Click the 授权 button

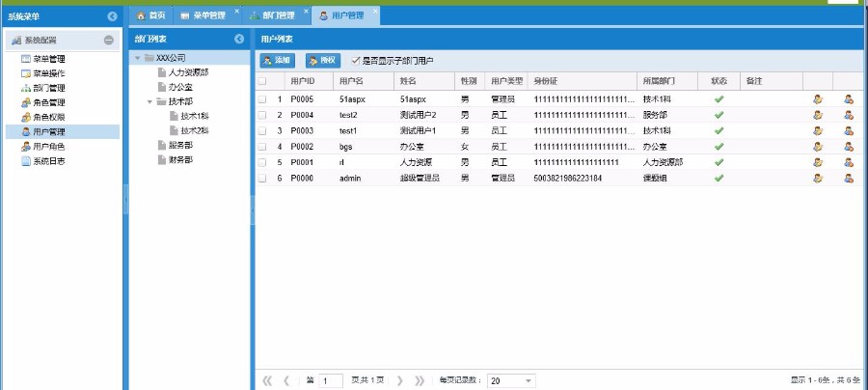pos(323,60)
